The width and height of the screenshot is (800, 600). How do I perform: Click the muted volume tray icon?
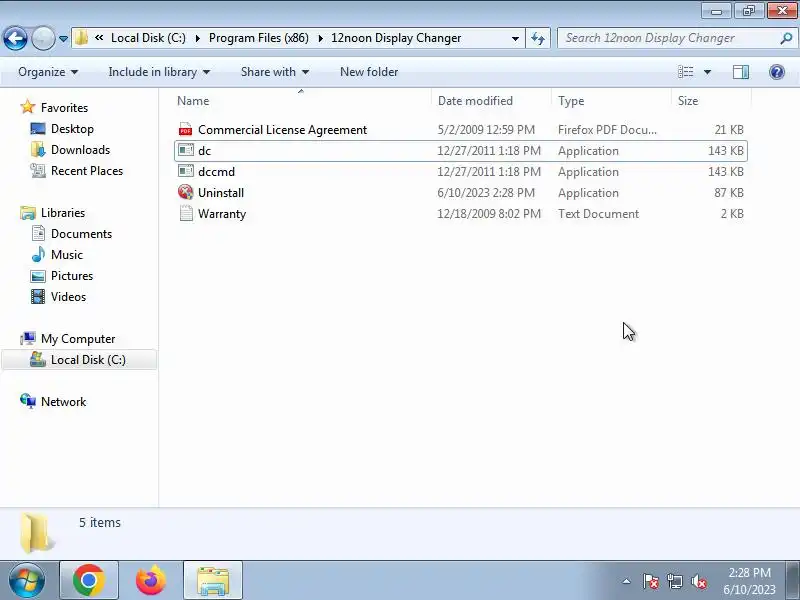698,581
